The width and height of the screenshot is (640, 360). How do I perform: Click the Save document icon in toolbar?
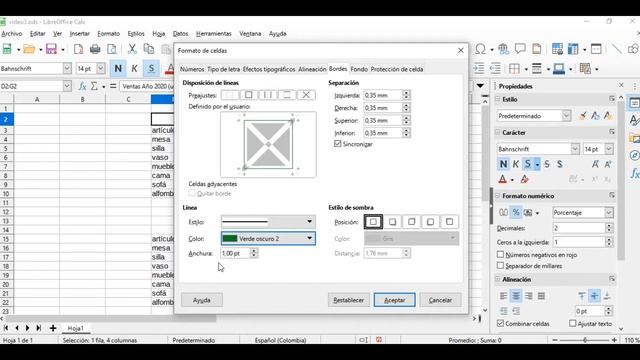tap(51, 49)
